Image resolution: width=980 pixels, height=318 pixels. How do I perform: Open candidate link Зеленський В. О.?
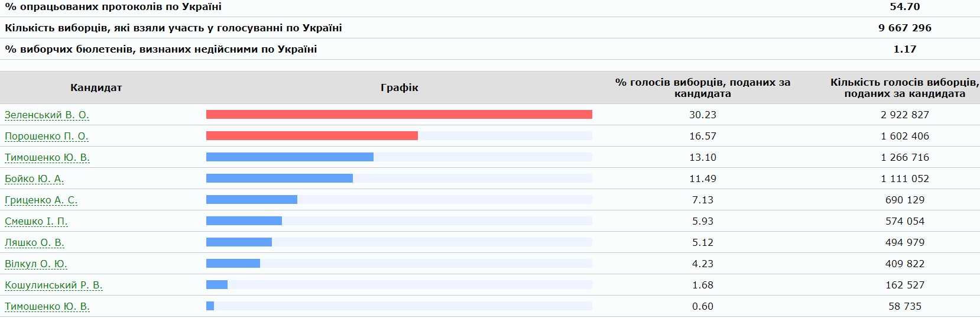click(x=47, y=115)
